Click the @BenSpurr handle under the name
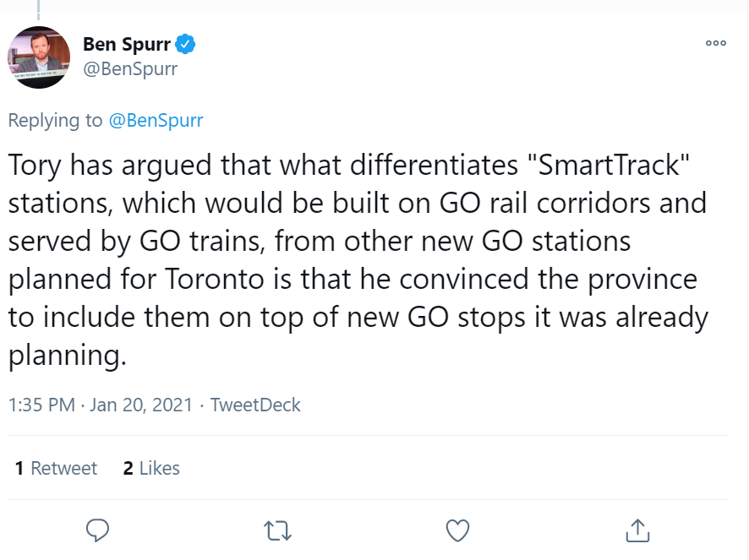The image size is (749, 560). 130,69
